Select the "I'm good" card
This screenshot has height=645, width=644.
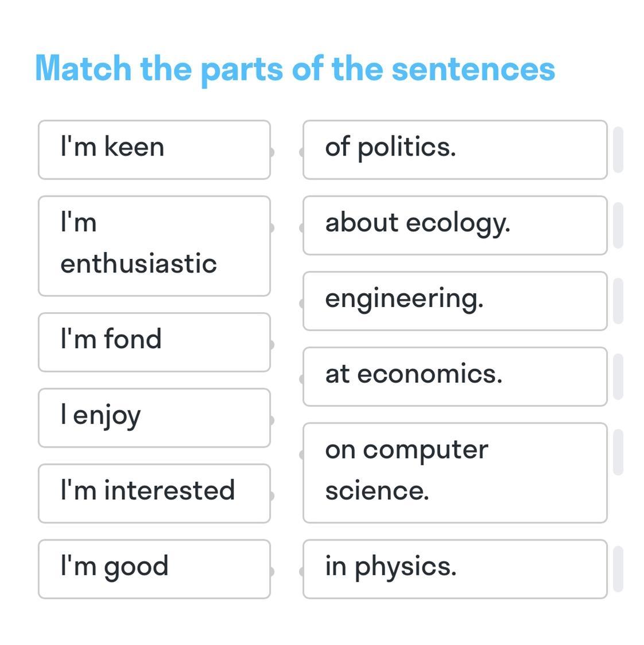tap(154, 569)
